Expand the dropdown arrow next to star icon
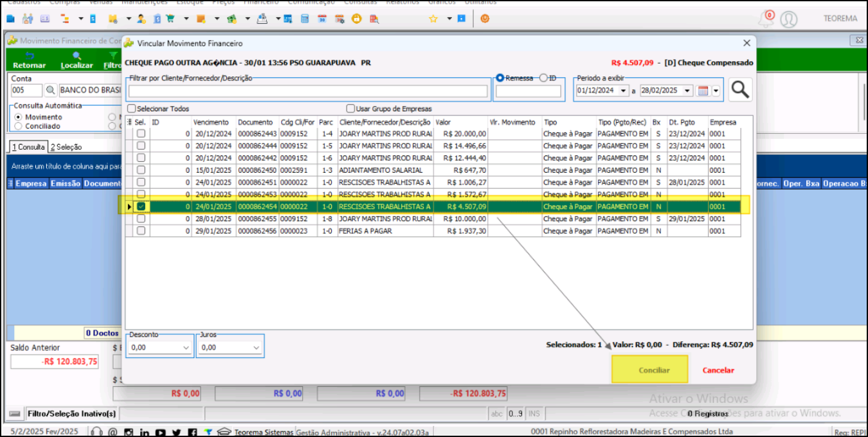 (x=448, y=19)
